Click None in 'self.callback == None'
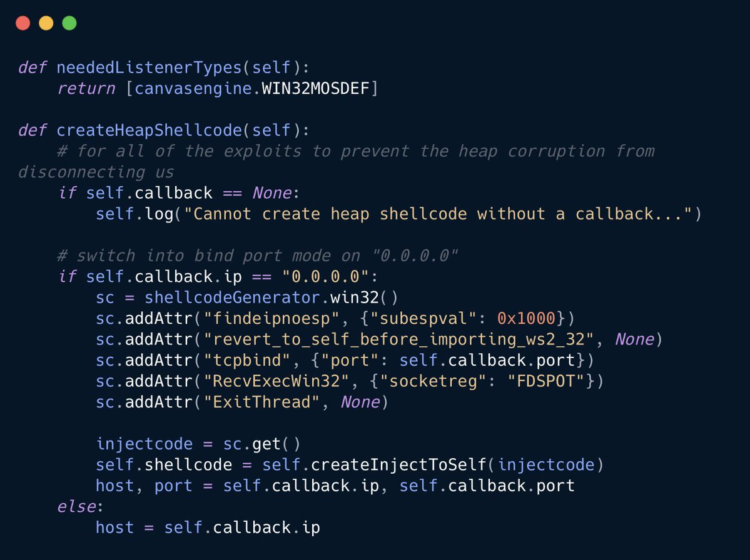The width and height of the screenshot is (750, 560). click(x=271, y=193)
